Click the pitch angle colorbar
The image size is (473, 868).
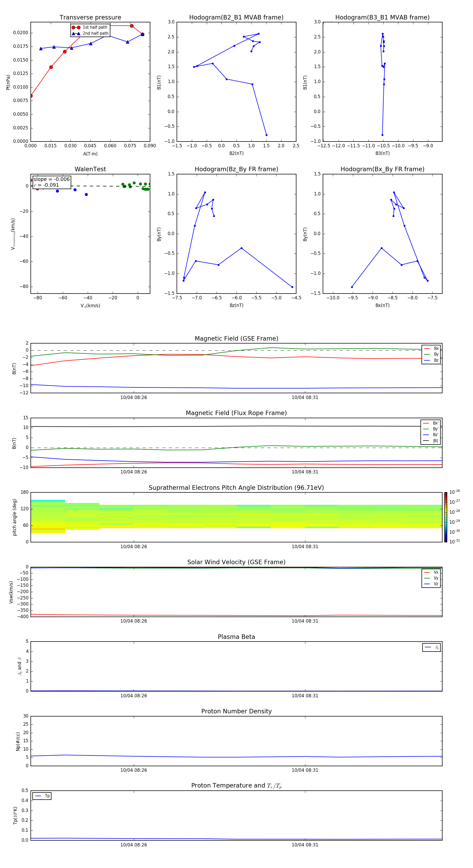click(x=446, y=517)
